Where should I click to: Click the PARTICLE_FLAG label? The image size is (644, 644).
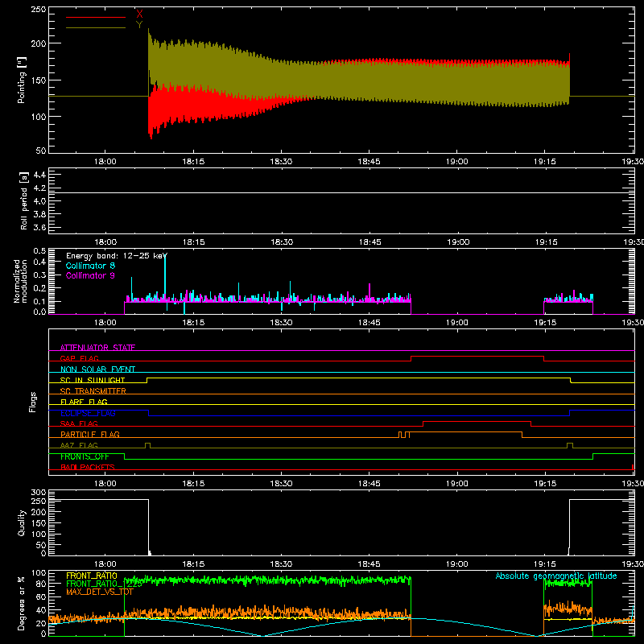point(90,434)
